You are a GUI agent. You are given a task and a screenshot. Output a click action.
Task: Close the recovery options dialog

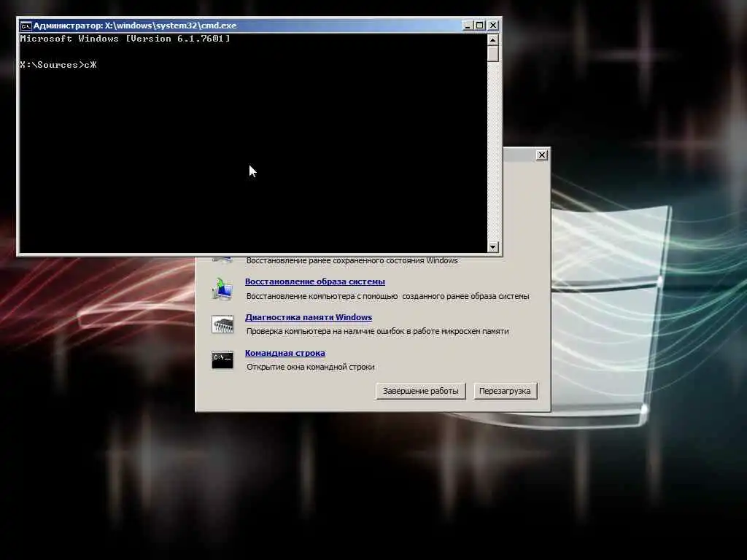coord(542,155)
